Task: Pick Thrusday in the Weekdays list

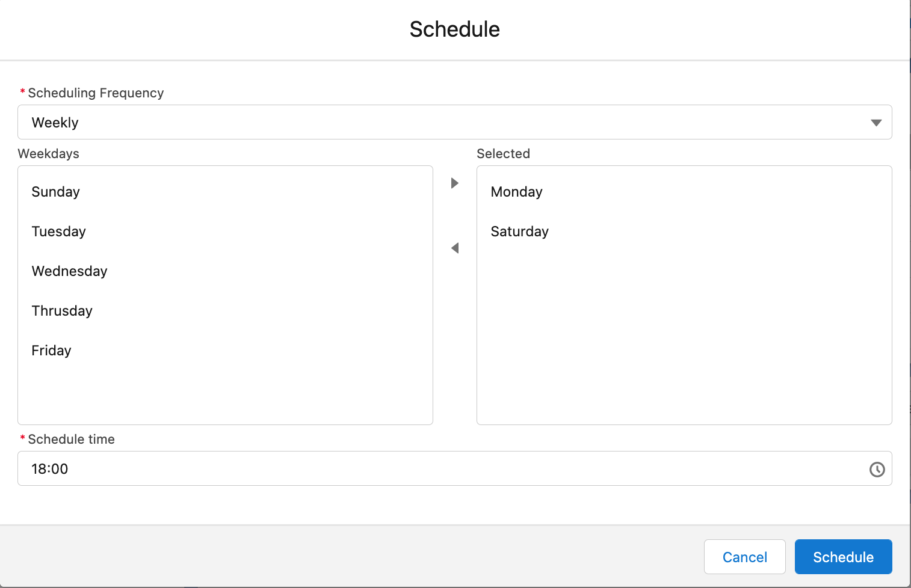Action: click(x=63, y=311)
